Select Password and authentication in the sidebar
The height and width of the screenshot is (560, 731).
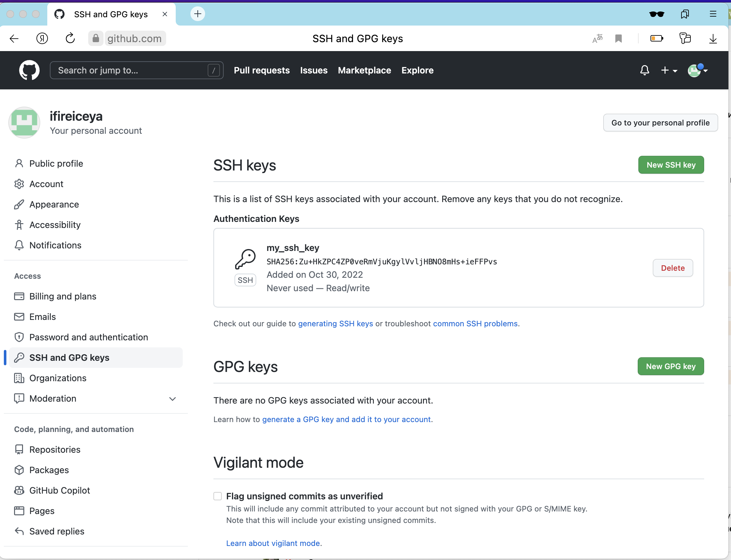pyautogui.click(x=88, y=337)
